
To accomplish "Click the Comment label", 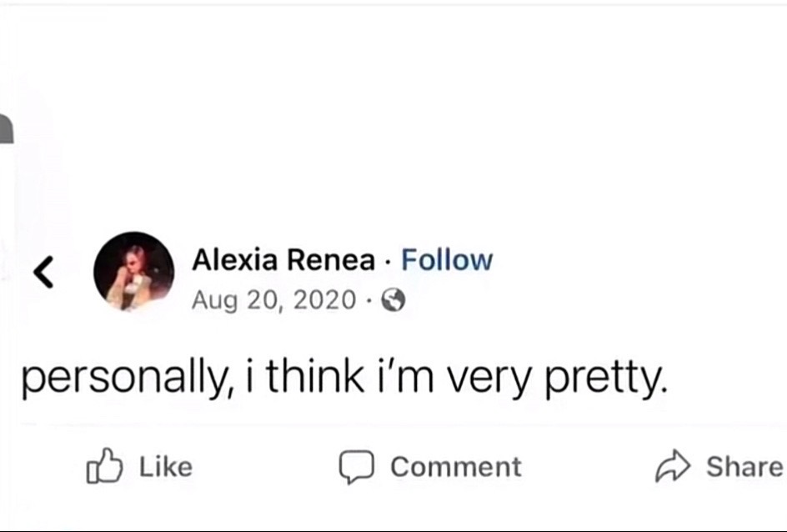I will pyautogui.click(x=456, y=467).
